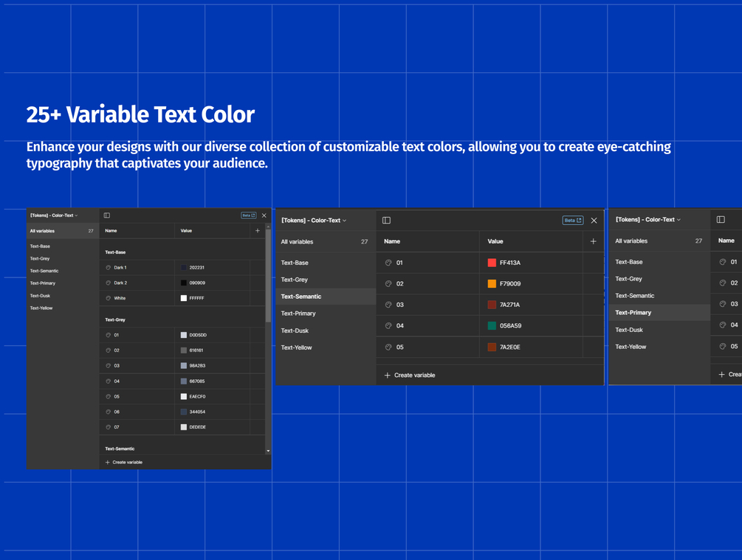Click the FF413A red color swatch

pos(492,263)
